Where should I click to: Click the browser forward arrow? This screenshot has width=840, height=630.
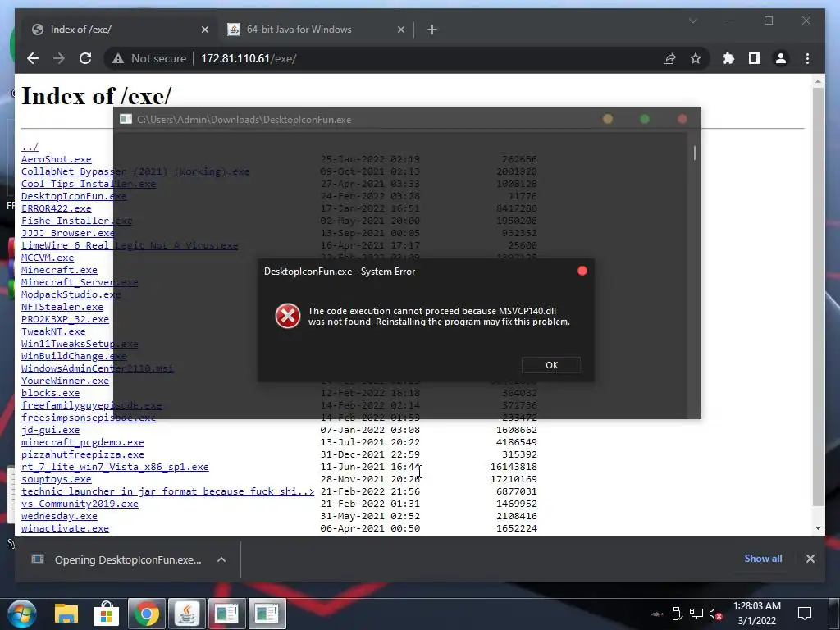59,58
